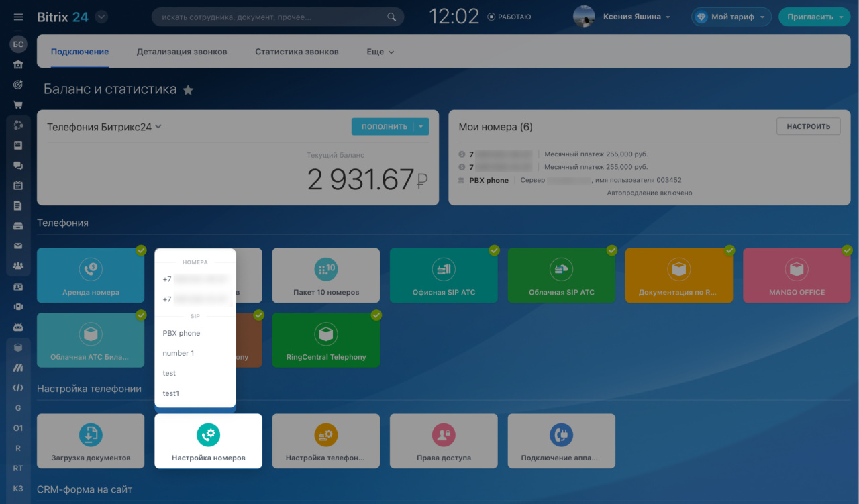Expand the Телефония Битрикс24 selector
Viewport: 859px width, 504px height.
coord(104,127)
